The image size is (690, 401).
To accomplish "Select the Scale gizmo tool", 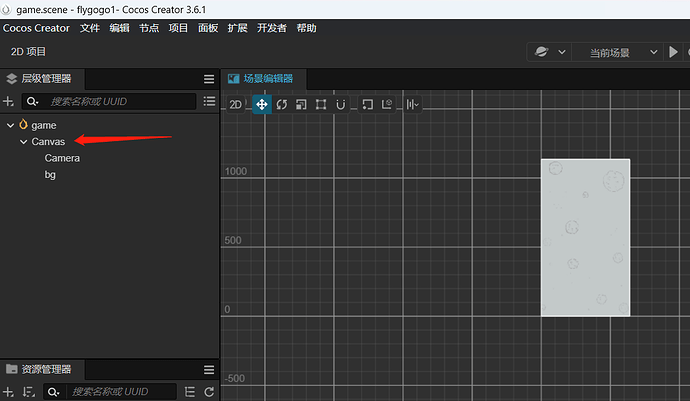I will pos(301,104).
